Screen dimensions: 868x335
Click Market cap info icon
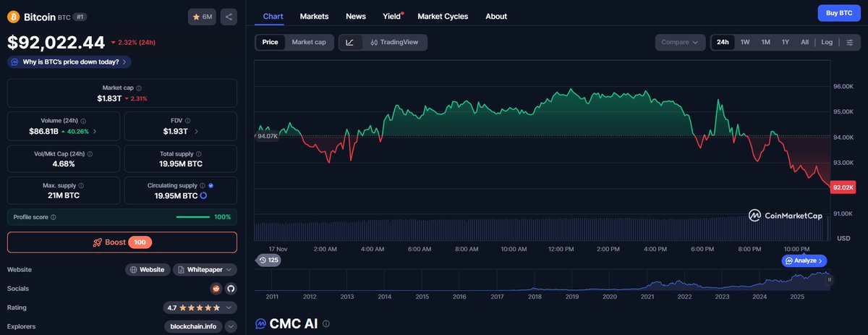click(x=139, y=88)
